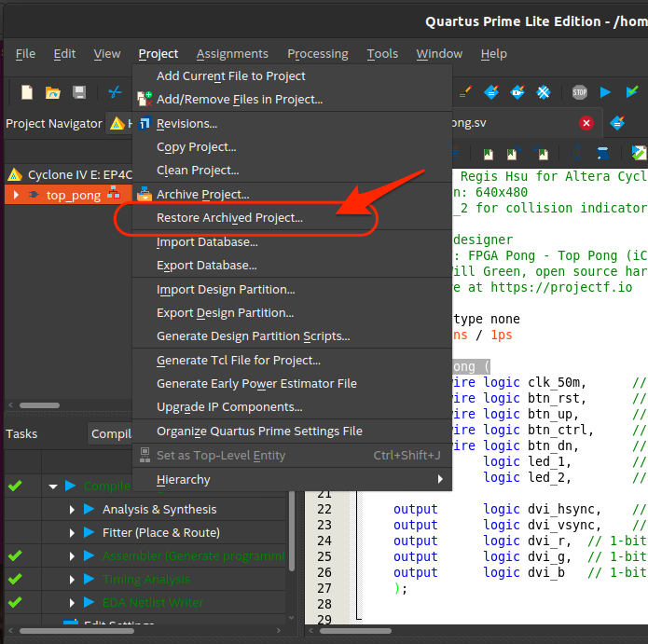648x644 pixels.
Task: Open the View menu
Action: tap(107, 54)
